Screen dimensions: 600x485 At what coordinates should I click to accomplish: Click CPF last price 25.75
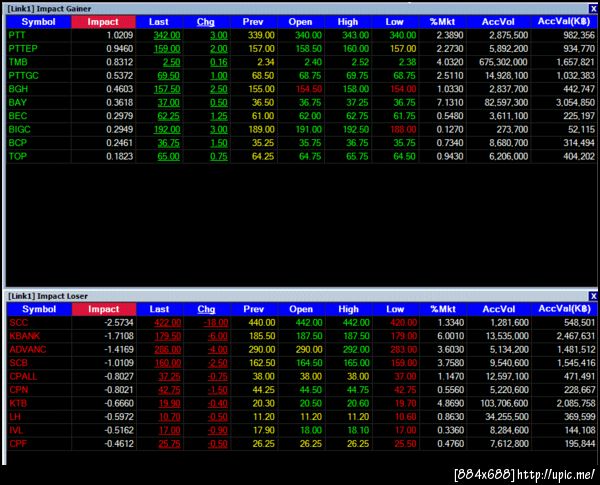[x=170, y=444]
